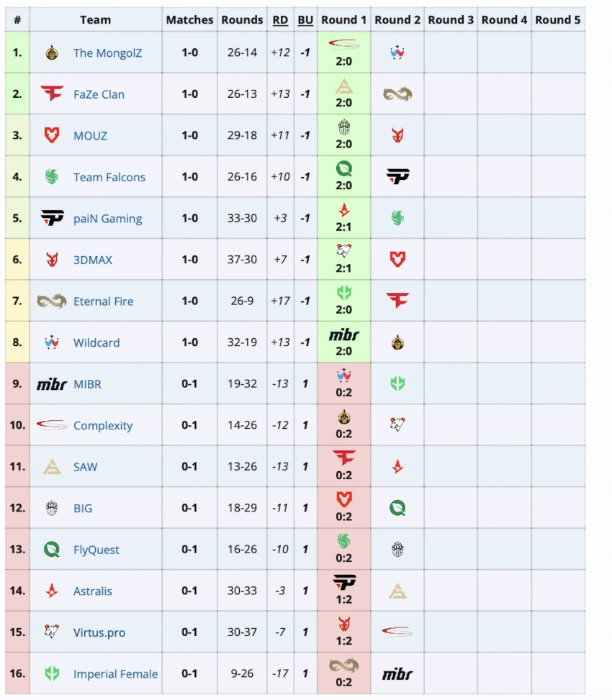Click paiN Gaming logo in Team Falcons' Round 2 cell
The image size is (612, 700).
[397, 177]
